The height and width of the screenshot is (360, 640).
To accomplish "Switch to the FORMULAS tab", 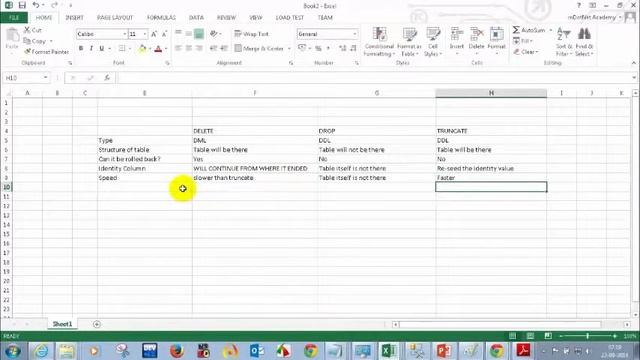I will click(161, 18).
